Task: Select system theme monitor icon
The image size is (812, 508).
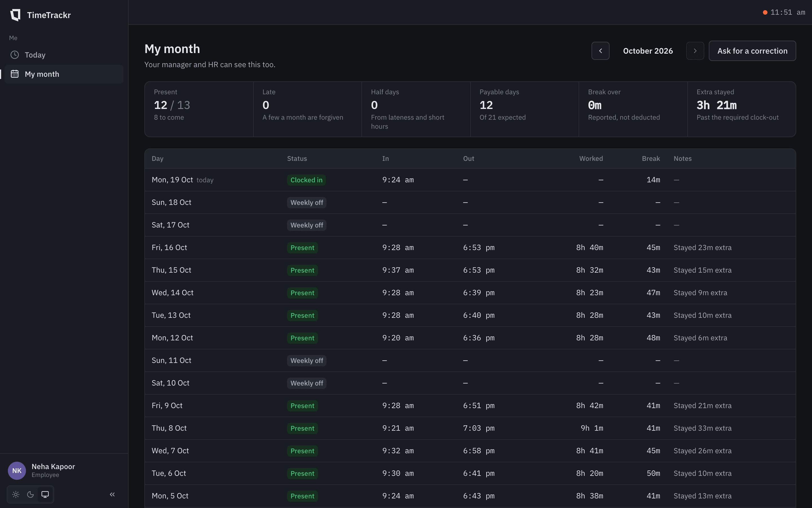Action: click(x=45, y=494)
